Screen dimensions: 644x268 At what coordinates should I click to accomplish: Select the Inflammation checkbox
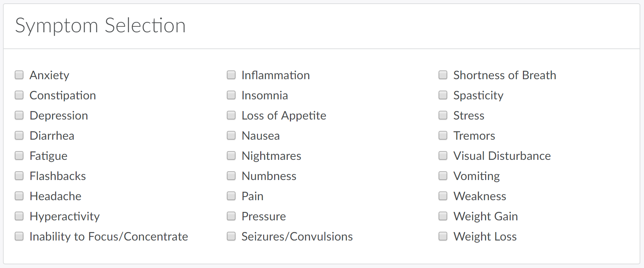point(231,75)
